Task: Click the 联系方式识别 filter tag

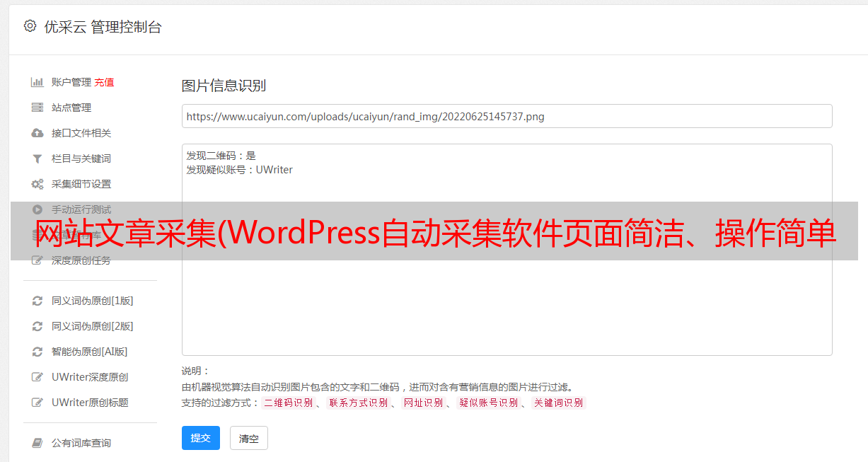Action: pos(358,403)
